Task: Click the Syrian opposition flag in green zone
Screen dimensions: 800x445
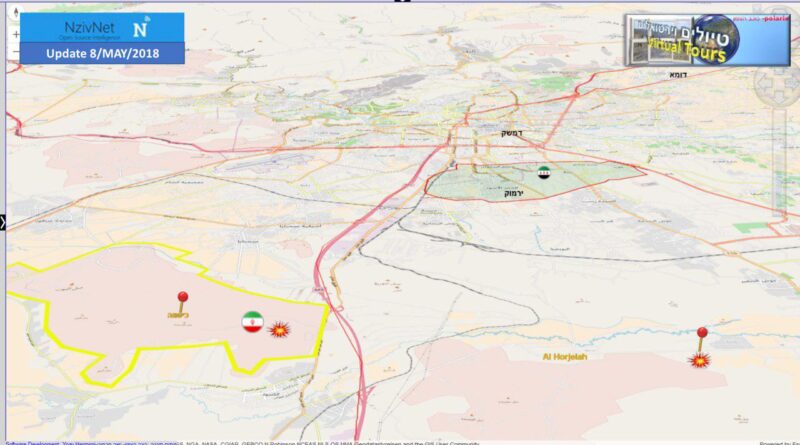Action: (544, 172)
